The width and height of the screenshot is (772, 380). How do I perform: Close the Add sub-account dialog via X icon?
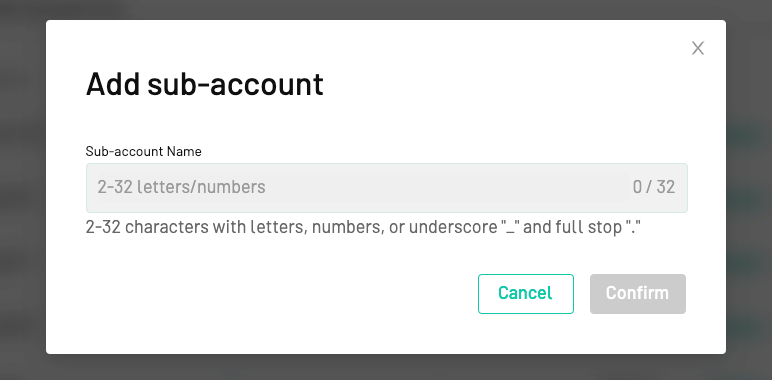click(x=698, y=48)
